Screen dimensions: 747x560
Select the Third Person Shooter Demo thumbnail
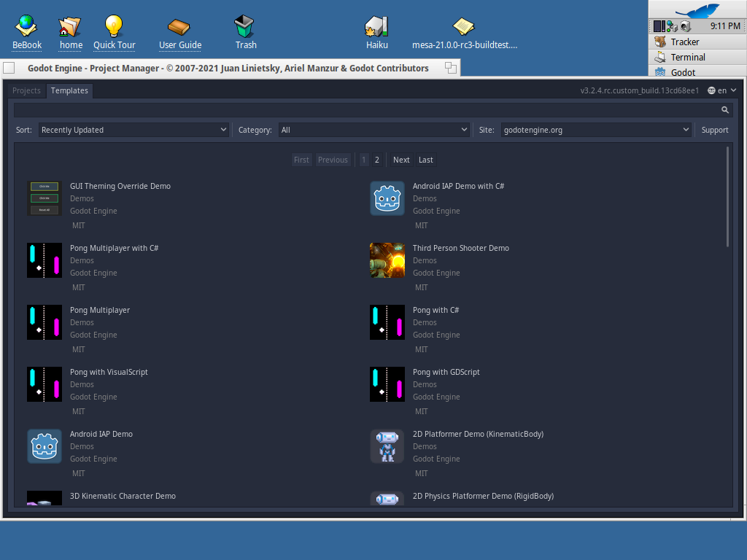(x=387, y=260)
